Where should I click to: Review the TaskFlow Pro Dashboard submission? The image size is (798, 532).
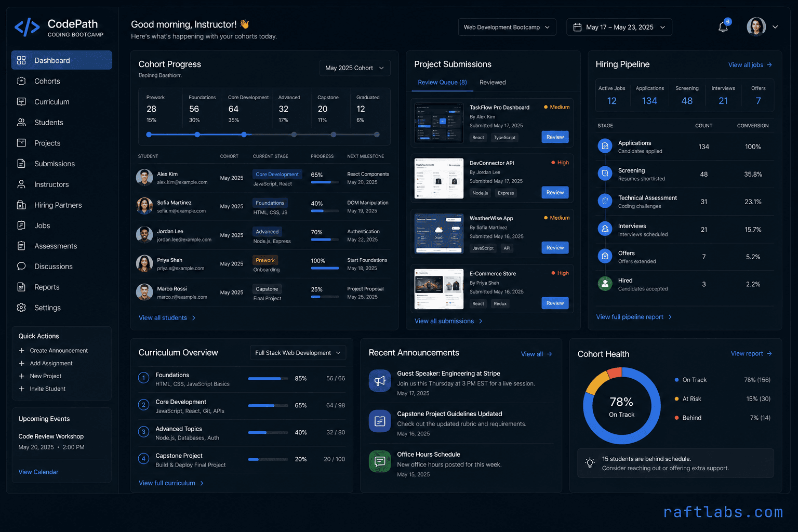[555, 137]
